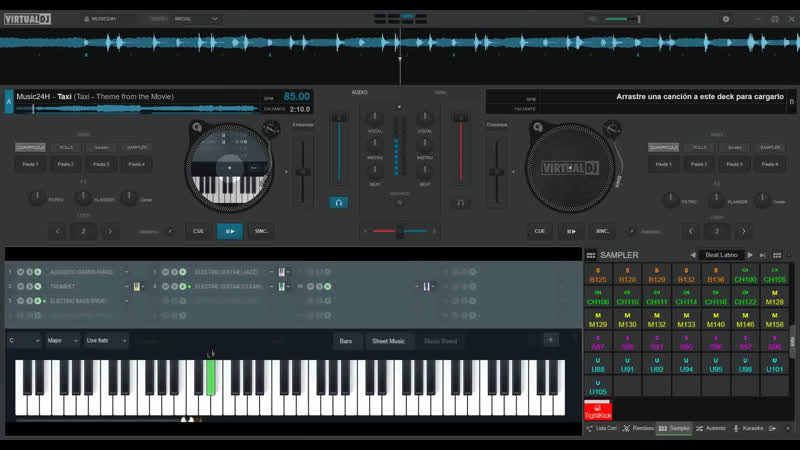Click the green highlighted piano key
This screenshot has width=800, height=450.
coord(210,377)
